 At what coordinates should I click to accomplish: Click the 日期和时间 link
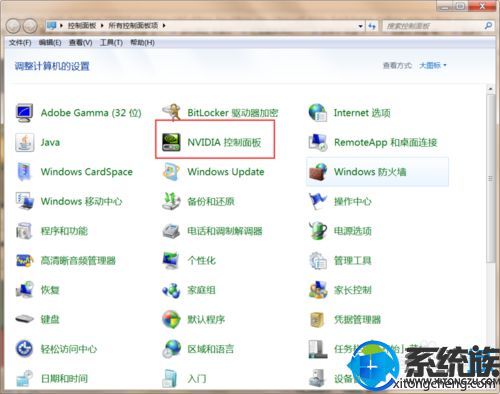coord(64,378)
